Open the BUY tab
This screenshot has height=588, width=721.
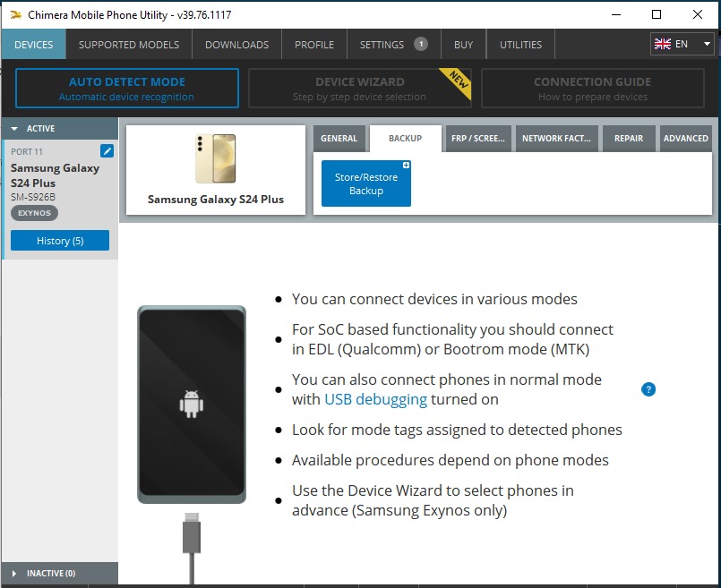coord(464,45)
